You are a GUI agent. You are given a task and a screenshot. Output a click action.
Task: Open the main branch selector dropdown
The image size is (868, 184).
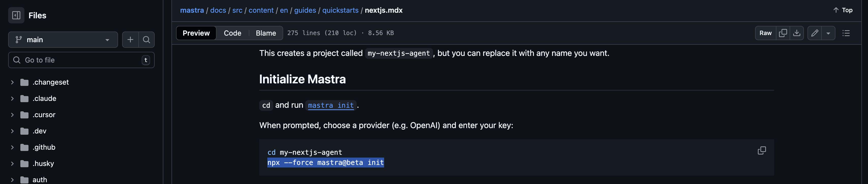point(63,40)
